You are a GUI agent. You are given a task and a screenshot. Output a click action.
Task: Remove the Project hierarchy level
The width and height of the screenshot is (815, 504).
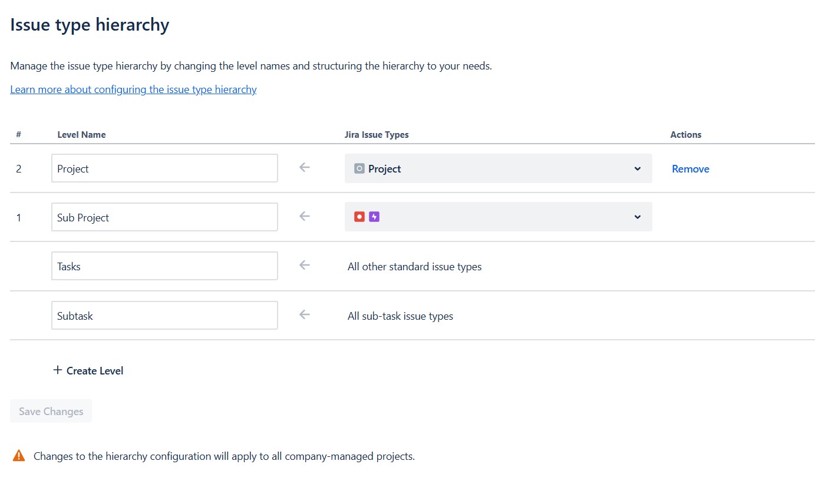[x=691, y=169]
